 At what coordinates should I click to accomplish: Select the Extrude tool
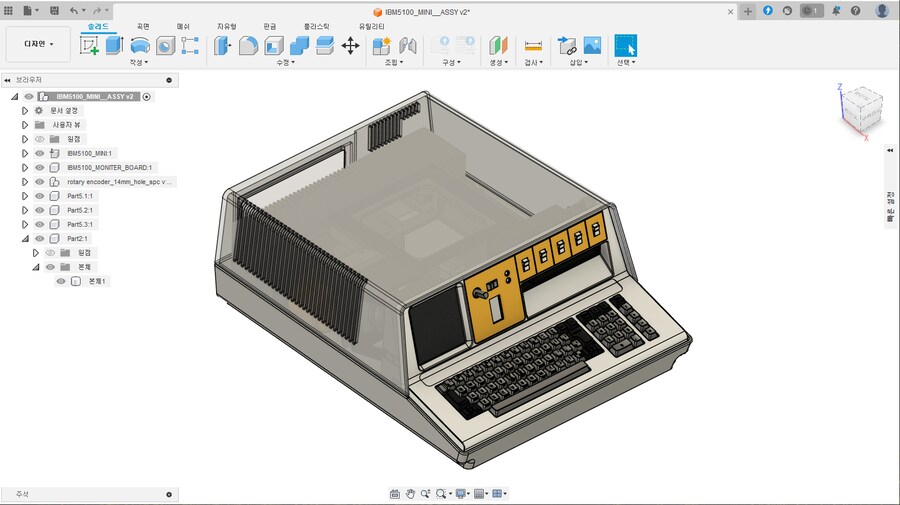(114, 45)
